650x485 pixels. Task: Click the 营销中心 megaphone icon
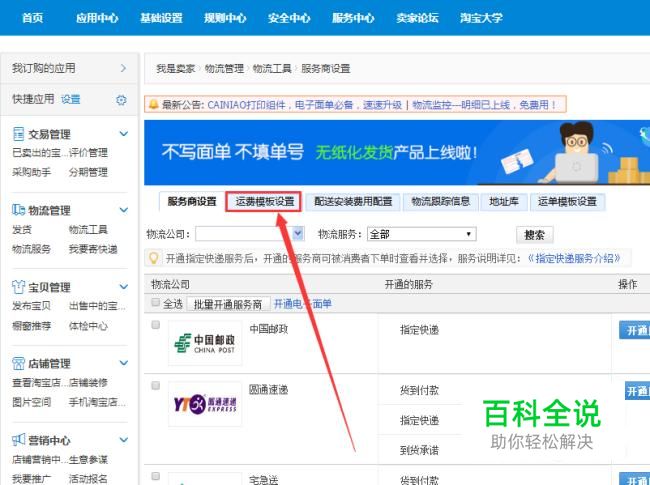point(18,439)
